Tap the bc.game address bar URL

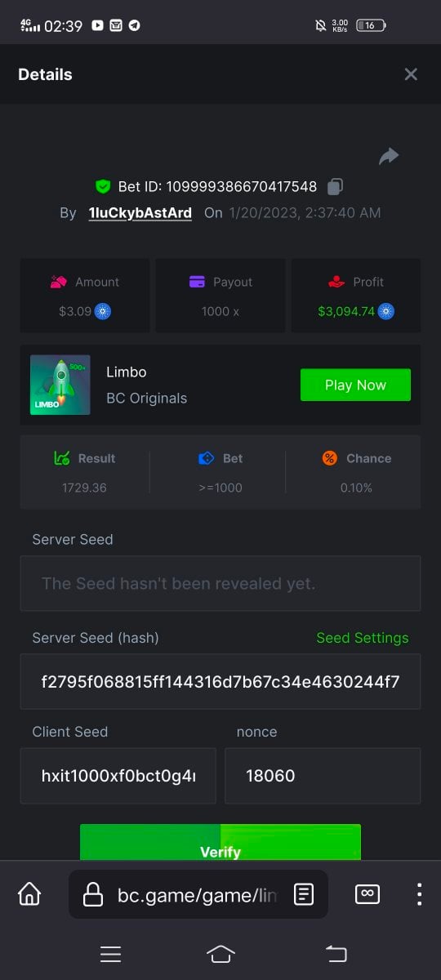click(197, 895)
